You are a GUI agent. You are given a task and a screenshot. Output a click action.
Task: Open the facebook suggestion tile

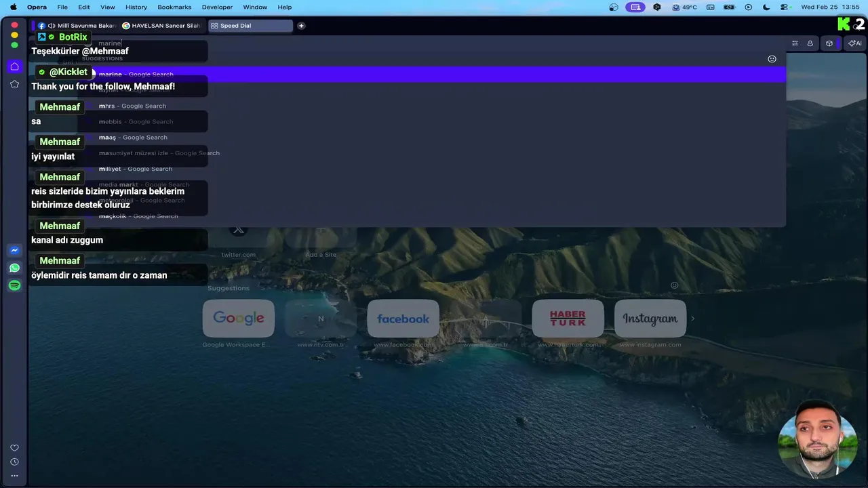tap(403, 319)
